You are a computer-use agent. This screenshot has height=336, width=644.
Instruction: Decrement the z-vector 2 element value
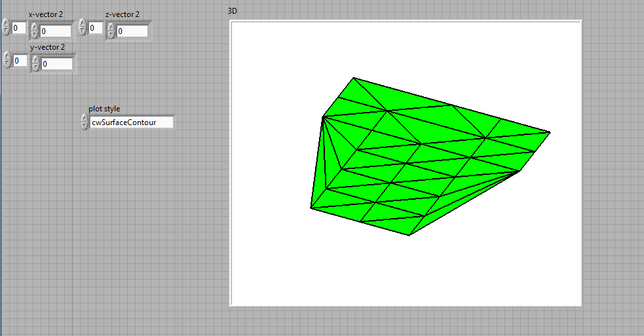coord(111,35)
